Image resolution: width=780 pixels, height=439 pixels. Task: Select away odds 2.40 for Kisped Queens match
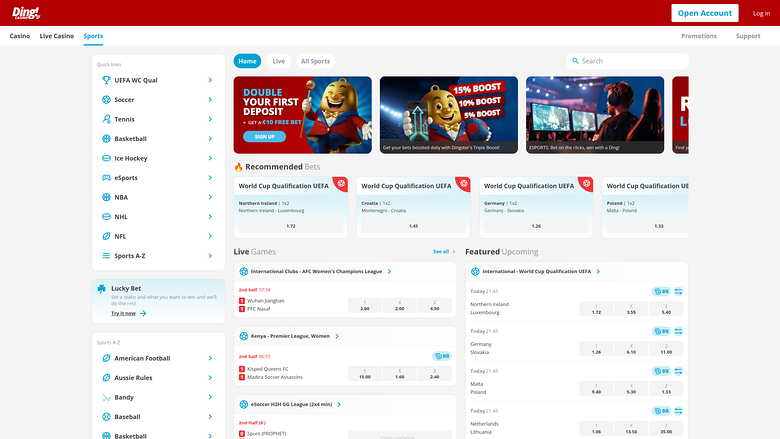click(x=434, y=373)
